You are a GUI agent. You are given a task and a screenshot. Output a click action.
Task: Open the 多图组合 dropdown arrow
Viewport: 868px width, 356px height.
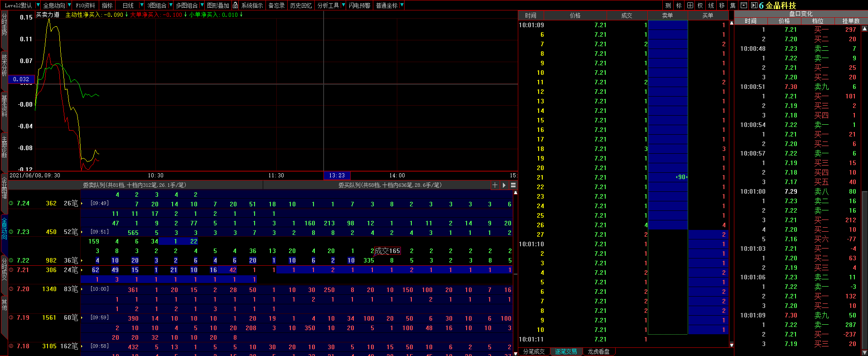click(x=202, y=5)
